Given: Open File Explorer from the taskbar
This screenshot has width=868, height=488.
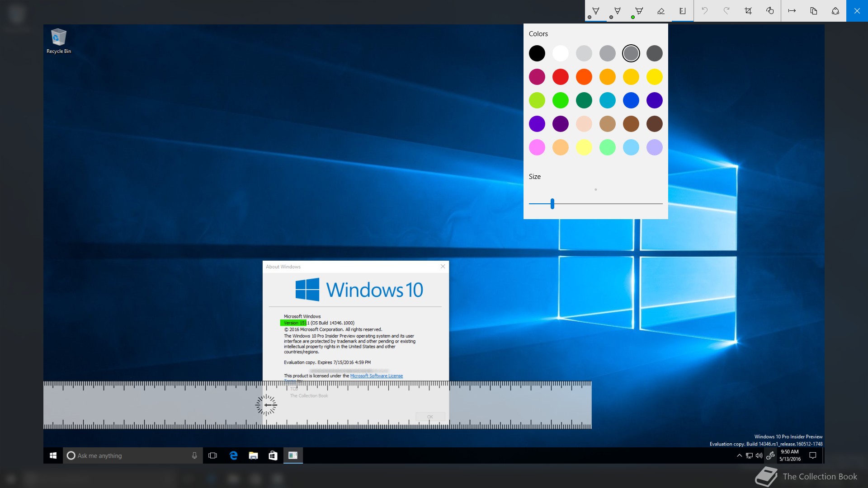Looking at the screenshot, I should point(253,455).
